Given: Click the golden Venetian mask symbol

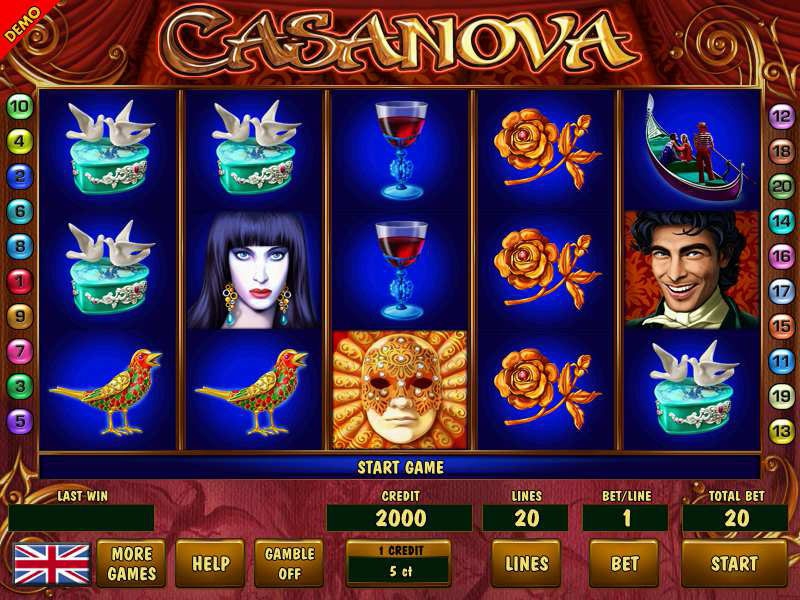Looking at the screenshot, I should (400, 390).
